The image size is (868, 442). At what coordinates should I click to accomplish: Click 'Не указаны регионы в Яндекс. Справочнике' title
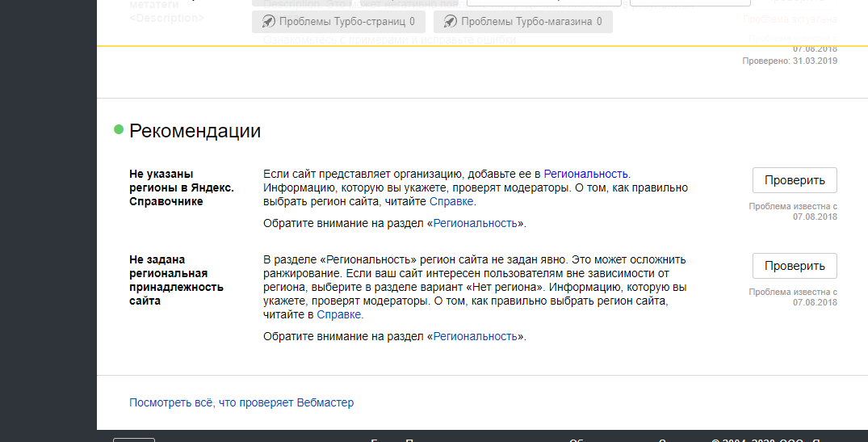(x=182, y=187)
